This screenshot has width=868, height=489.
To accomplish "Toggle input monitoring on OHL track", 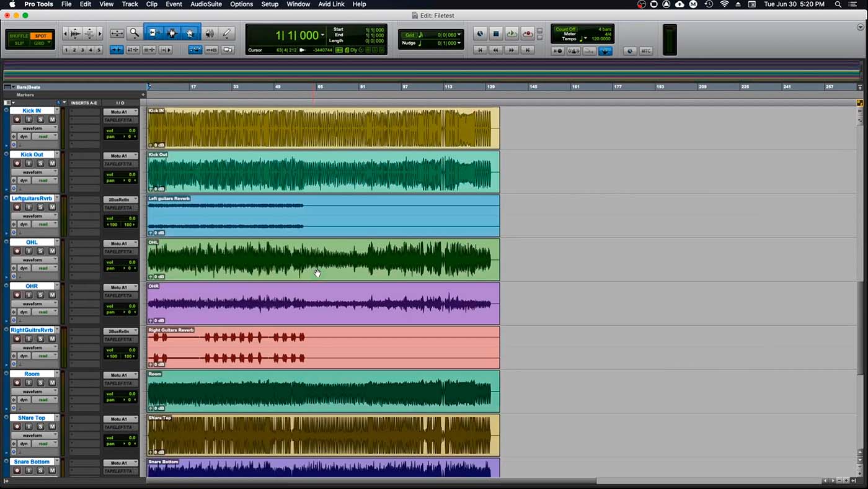I will 29,251.
